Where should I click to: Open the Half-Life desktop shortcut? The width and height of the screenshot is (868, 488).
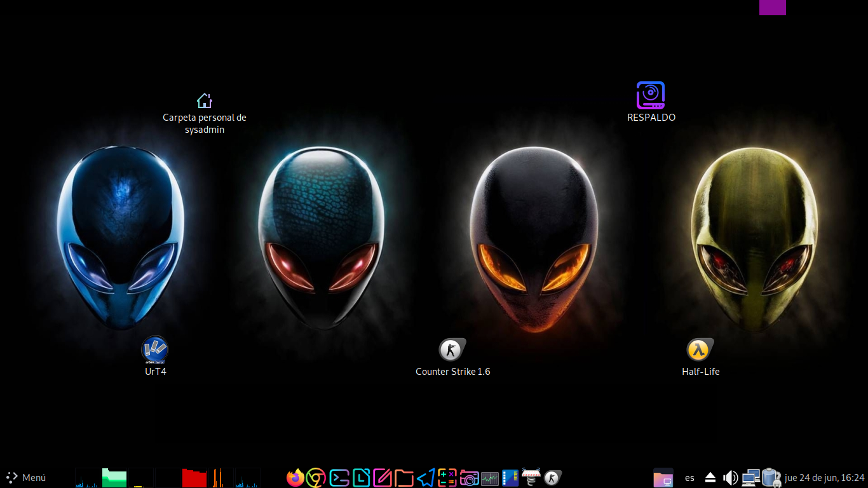point(700,350)
